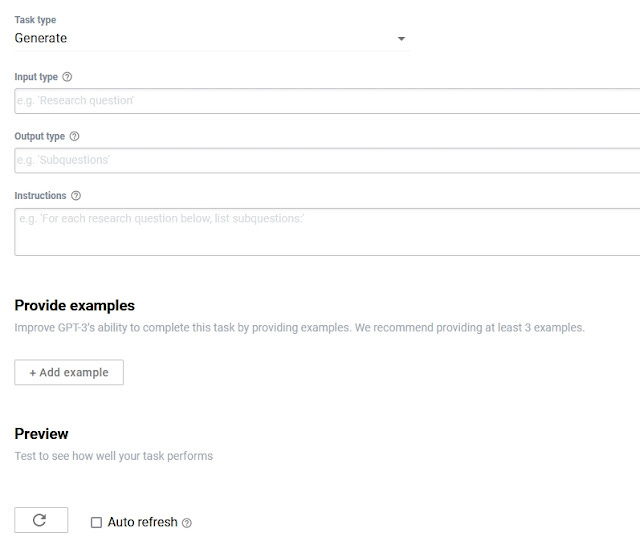
Task: Click the 'Instructions' label text
Action: (x=40, y=196)
